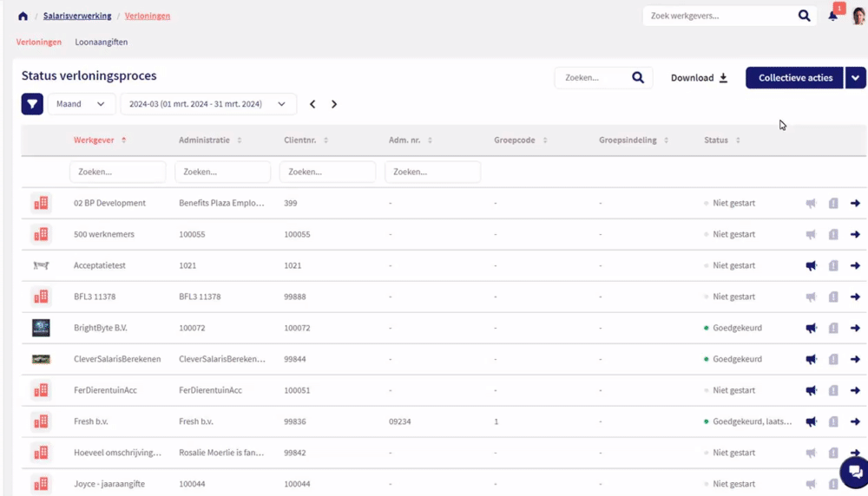Switch to the Loonaangiften tab
Viewport: 868px width, 496px height.
pyautogui.click(x=102, y=42)
